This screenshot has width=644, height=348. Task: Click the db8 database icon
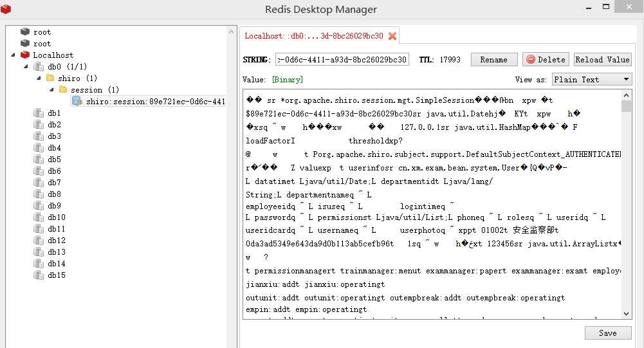tap(39, 194)
